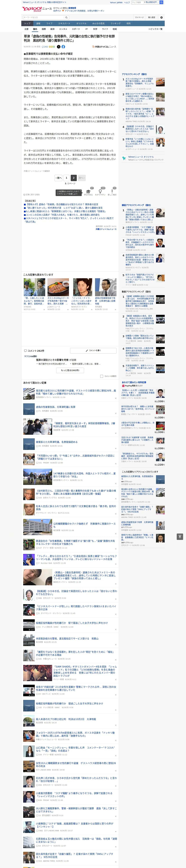Open video article 板橋区役所職員が性的暴行
Screen dimensions: 186x868
tap(72, 623)
